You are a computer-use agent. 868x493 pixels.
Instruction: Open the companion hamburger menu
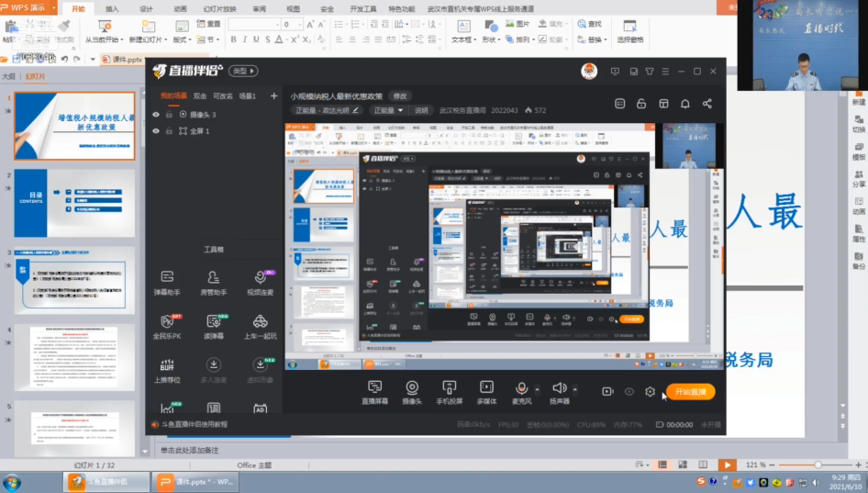(665, 72)
